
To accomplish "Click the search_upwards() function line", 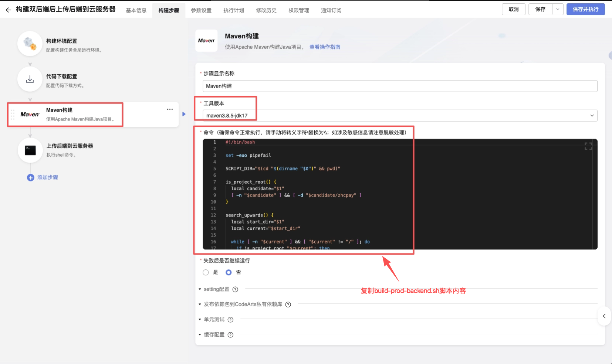I will click(x=250, y=215).
